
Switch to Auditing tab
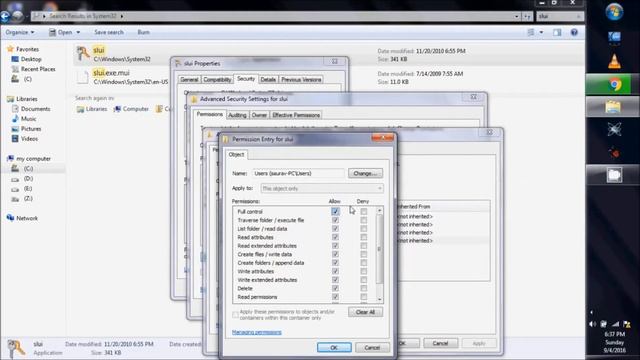click(x=237, y=115)
